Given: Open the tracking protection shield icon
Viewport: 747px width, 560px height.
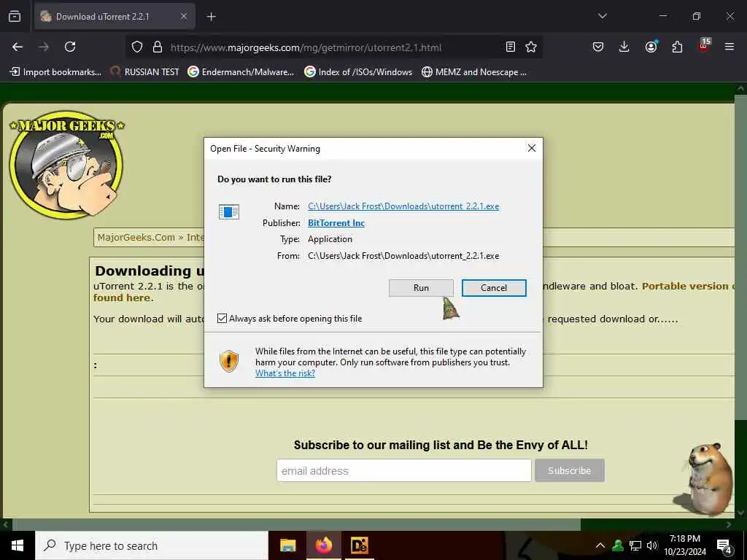Looking at the screenshot, I should [137, 47].
